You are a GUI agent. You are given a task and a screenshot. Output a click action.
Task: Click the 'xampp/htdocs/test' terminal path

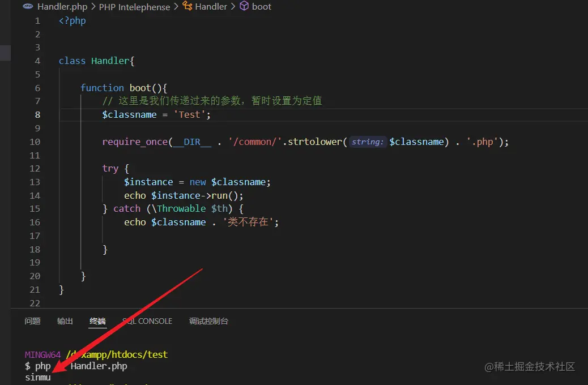click(x=125, y=354)
